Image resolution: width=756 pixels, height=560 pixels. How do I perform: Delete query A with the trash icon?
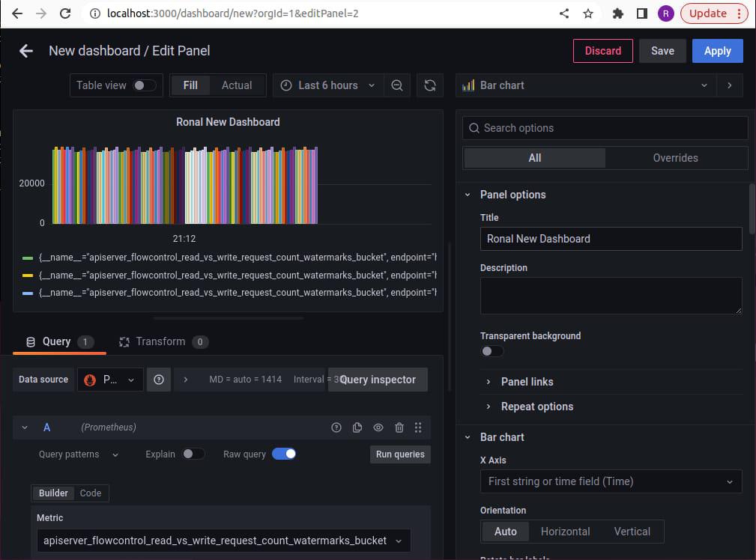pyautogui.click(x=399, y=427)
